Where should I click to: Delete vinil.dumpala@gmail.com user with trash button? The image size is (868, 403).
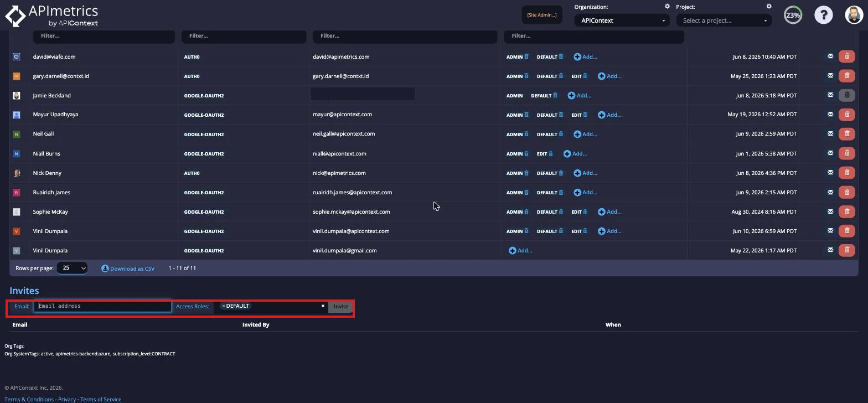point(846,250)
